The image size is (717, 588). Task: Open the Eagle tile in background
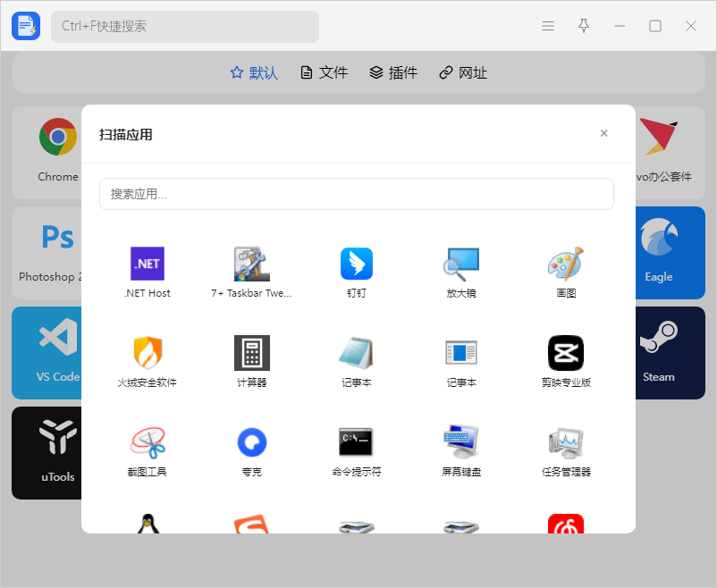(671, 252)
